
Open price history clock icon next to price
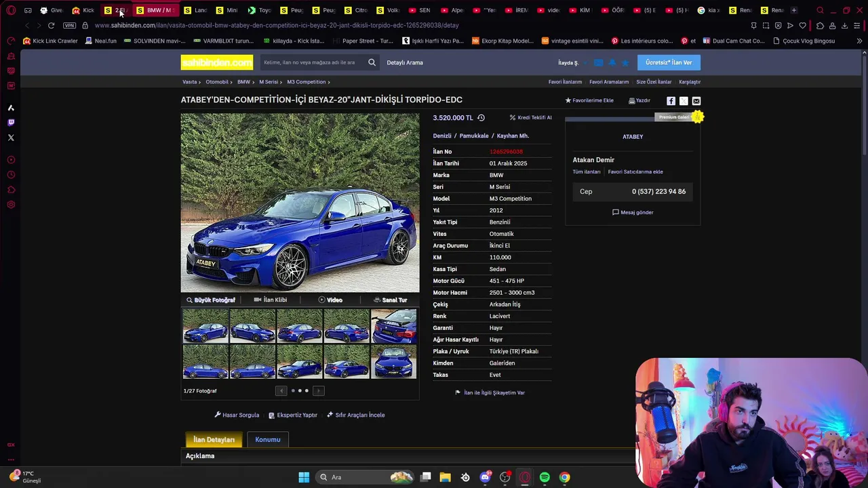(x=481, y=117)
